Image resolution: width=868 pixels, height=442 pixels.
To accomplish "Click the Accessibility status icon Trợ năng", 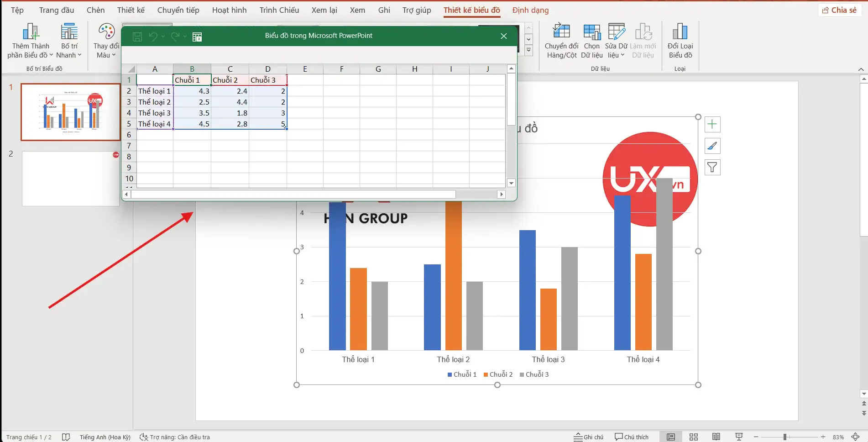I will click(x=175, y=437).
